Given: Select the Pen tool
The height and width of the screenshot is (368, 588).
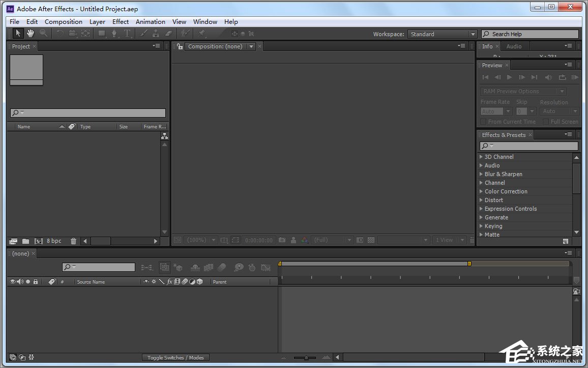Looking at the screenshot, I should (114, 34).
